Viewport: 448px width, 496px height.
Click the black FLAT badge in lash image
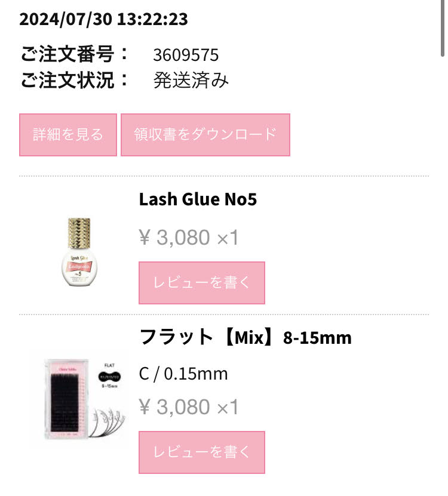(109, 377)
